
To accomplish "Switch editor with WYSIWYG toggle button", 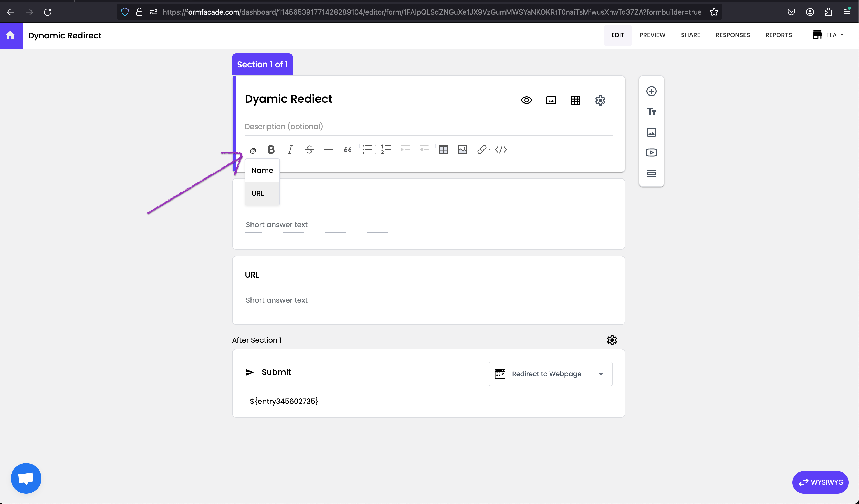I will pyautogui.click(x=820, y=482).
